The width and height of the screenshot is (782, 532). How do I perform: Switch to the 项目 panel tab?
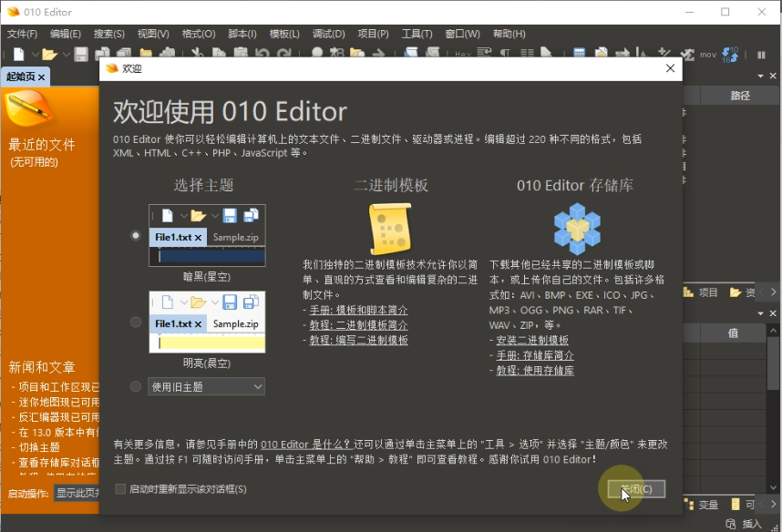coord(700,292)
